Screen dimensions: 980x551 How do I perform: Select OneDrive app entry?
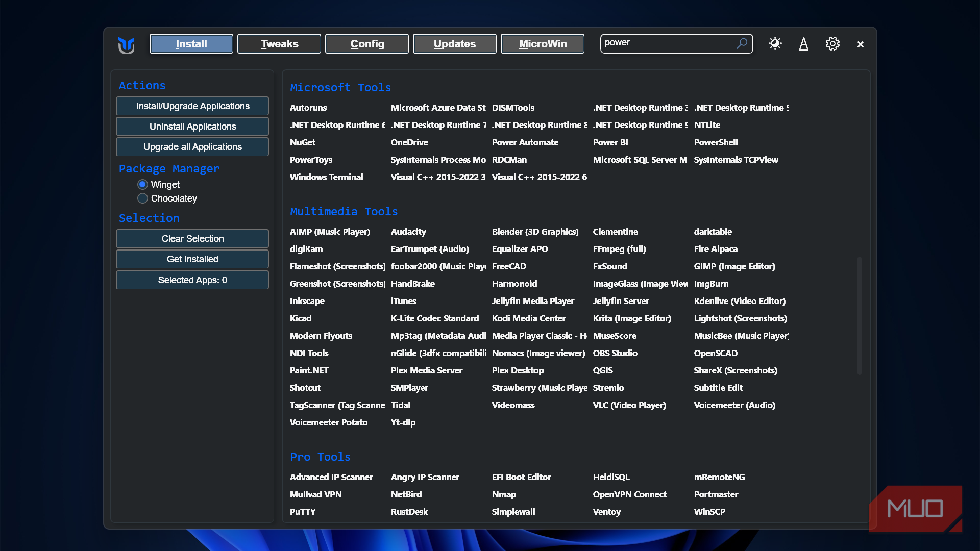pyautogui.click(x=409, y=142)
